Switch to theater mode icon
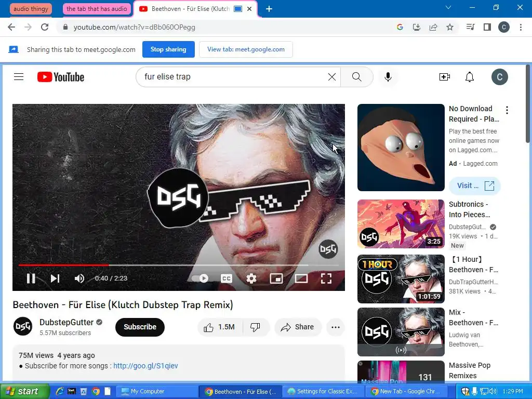Screen dimensions: 532x399 click(301, 278)
